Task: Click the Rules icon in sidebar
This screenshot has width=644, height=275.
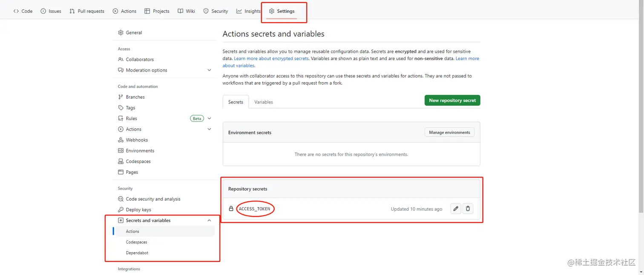Action: click(x=121, y=118)
